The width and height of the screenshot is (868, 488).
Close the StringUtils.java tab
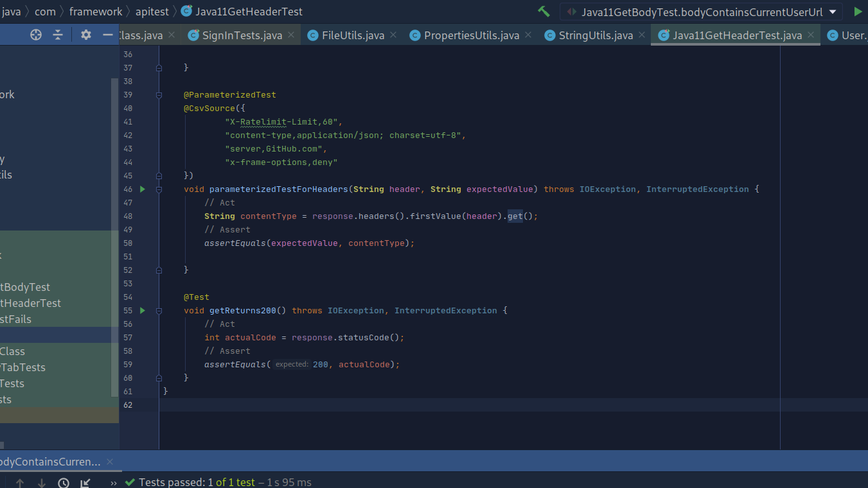642,35
